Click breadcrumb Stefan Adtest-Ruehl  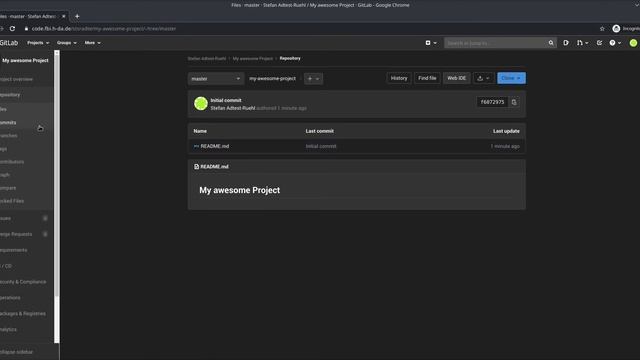pyautogui.click(x=207, y=58)
